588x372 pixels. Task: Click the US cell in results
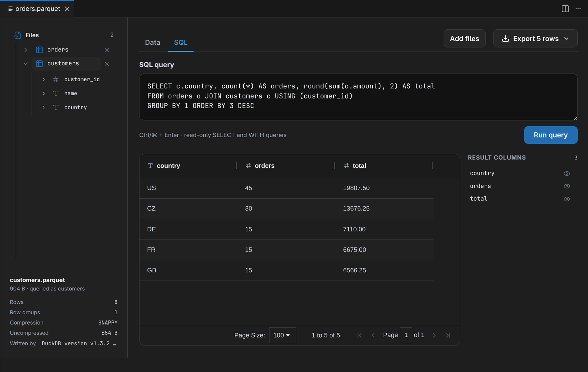188,188
